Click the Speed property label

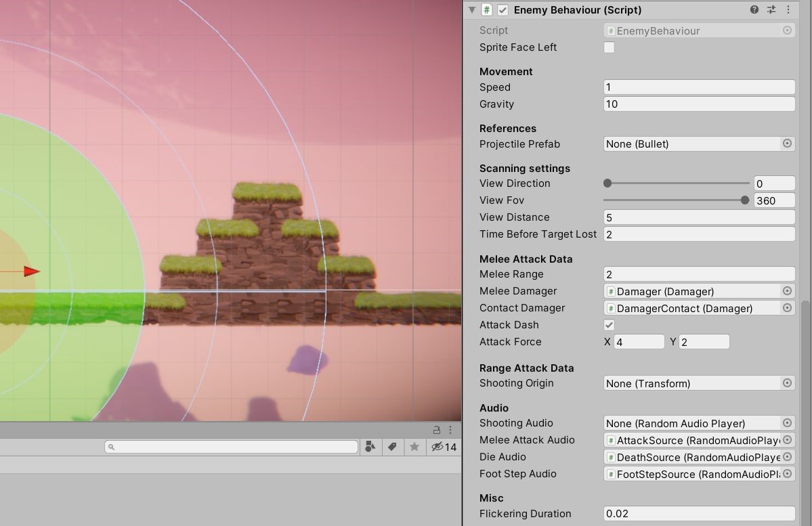point(495,87)
